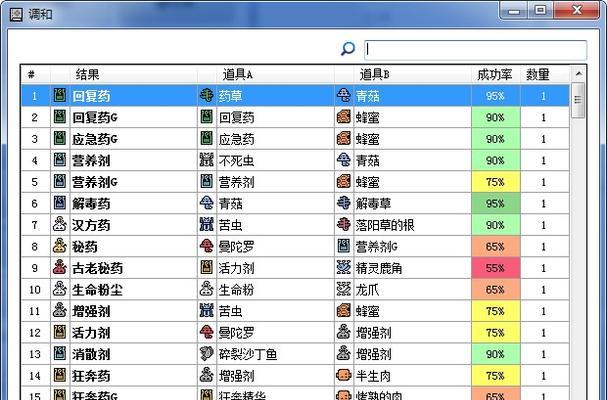Click the 营养剂G bottle icon in row 5
607x400 pixels.
coord(60,182)
